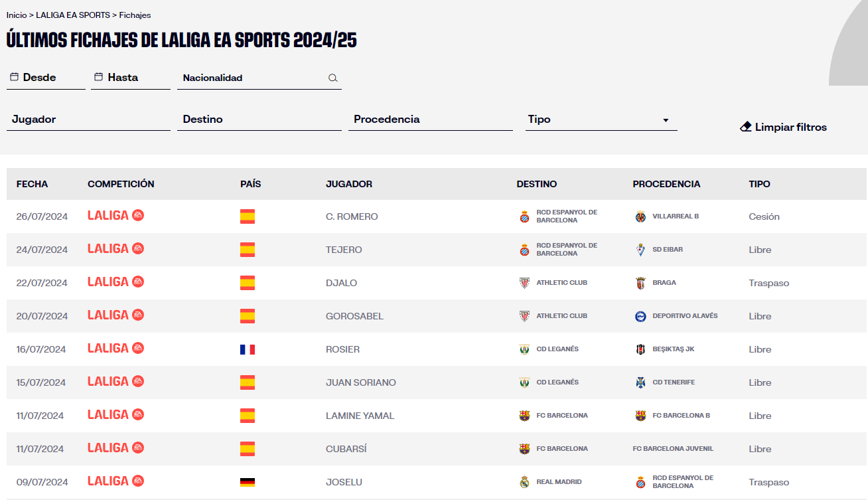Click the Real Madrid crest on Joselu's row
This screenshot has height=500, width=868.
click(524, 481)
